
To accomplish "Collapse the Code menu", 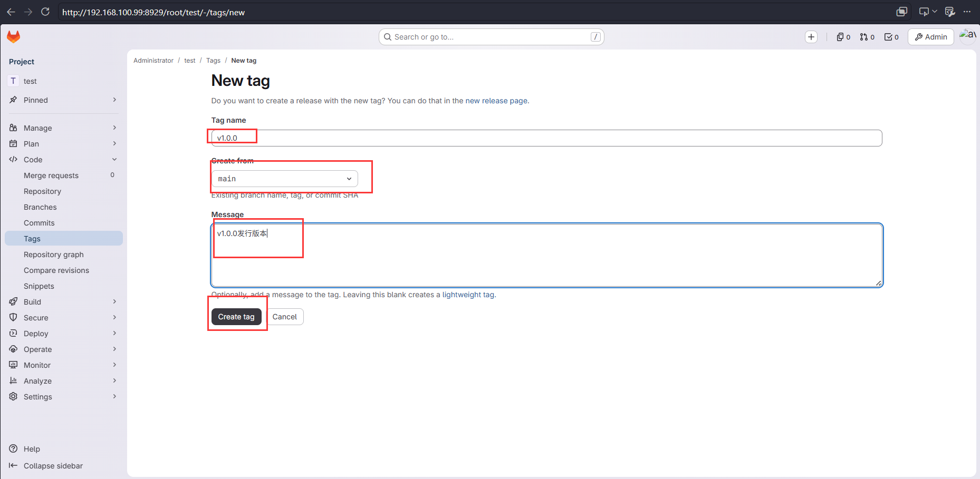I will 63,160.
